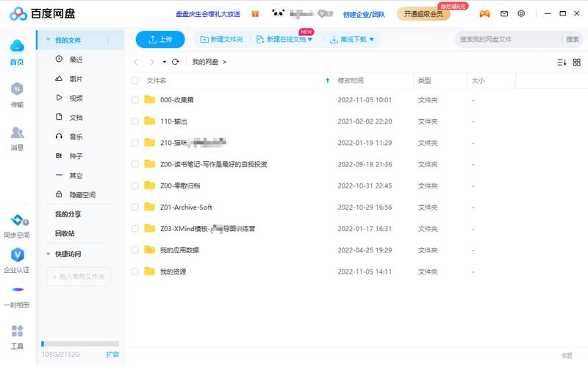Viewport: 588px width, 365px height.
Task: Check the box for Z01-Archive-Soft
Action: tap(135, 208)
